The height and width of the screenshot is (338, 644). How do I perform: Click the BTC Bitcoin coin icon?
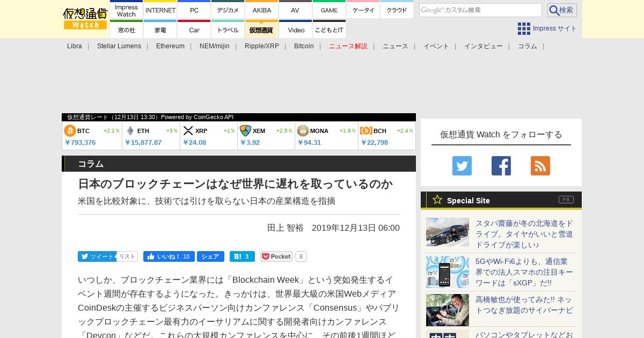tap(70, 131)
